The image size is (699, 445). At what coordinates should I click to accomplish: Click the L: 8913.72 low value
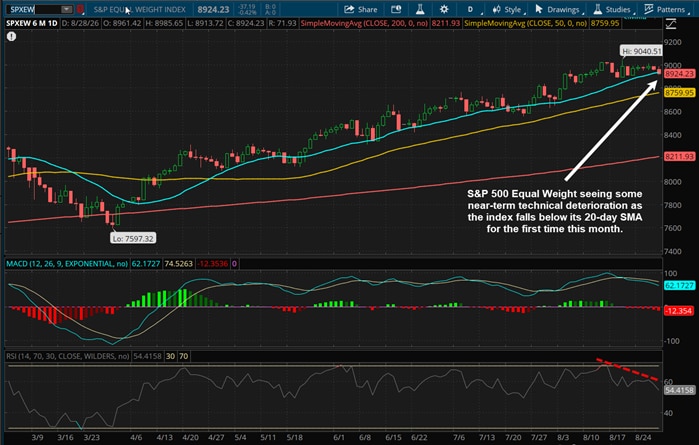coord(206,23)
